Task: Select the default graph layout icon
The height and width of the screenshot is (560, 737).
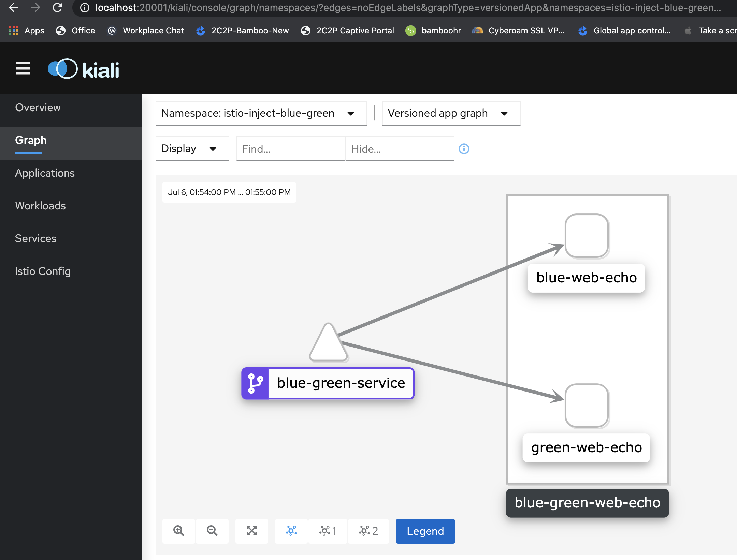Action: point(291,531)
